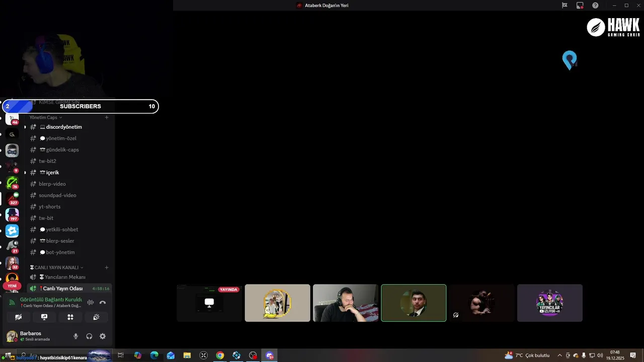Open the yönetim-özel channel
Image resolution: width=644 pixels, height=362 pixels.
click(x=69, y=138)
